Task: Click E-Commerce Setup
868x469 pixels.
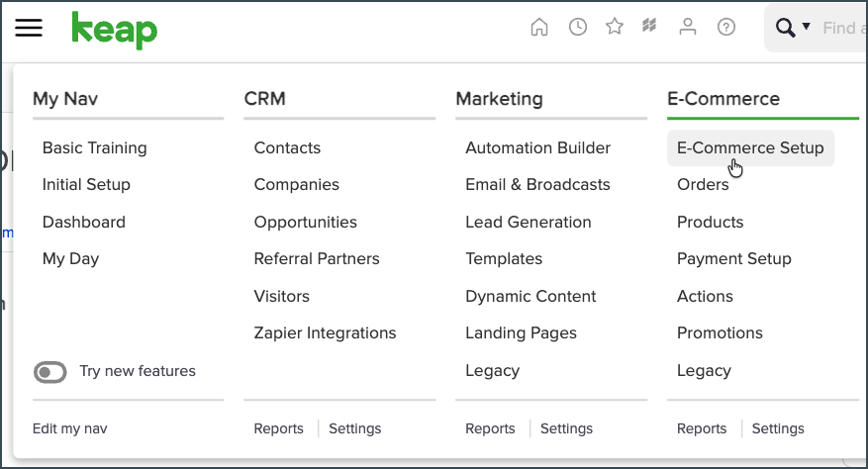Action: point(750,147)
